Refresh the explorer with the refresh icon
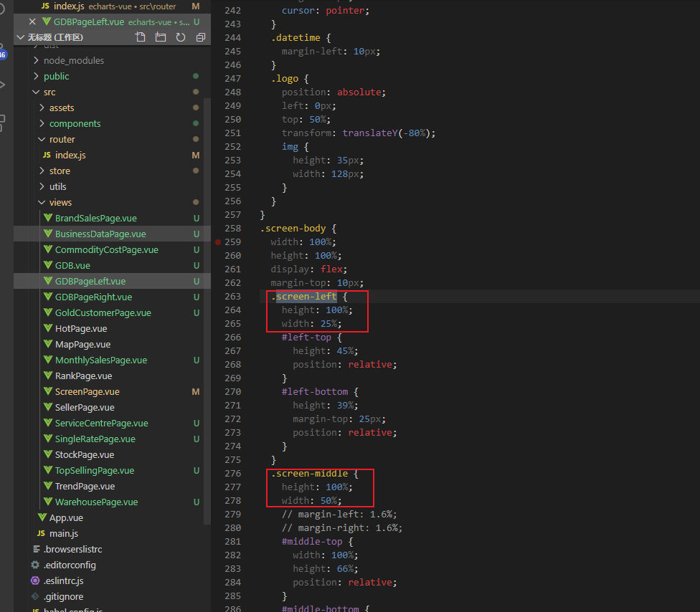Viewport: 700px width, 612px height. click(180, 37)
